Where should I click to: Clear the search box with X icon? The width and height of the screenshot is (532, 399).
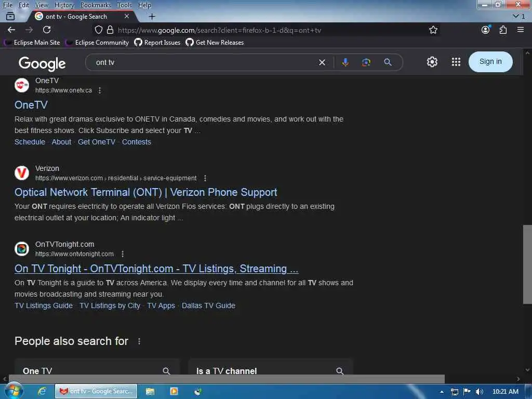pos(322,62)
